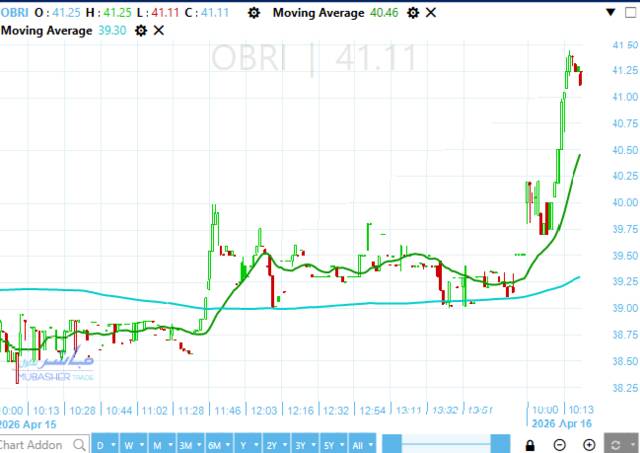This screenshot has width=640, height=453.
Task: Zoom out with the minus icon
Action: [560, 445]
